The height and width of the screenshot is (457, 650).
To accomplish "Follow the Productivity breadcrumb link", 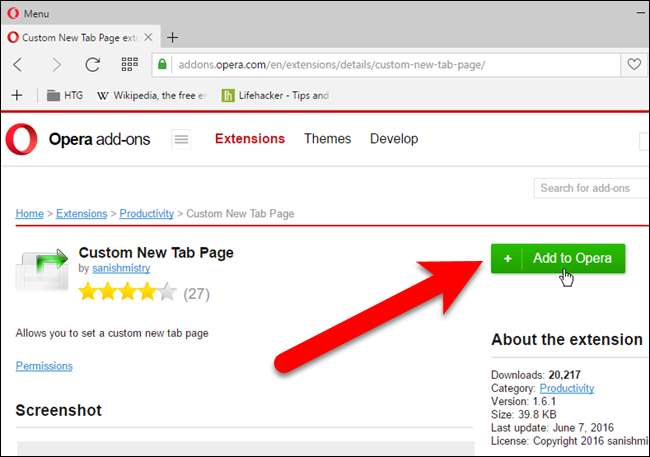I will coord(147,214).
